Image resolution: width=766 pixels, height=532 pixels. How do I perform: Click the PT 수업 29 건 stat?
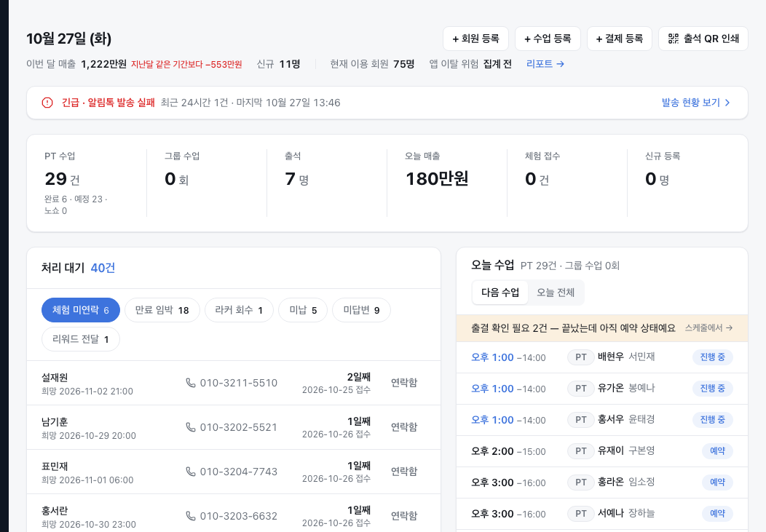pyautogui.click(x=87, y=183)
